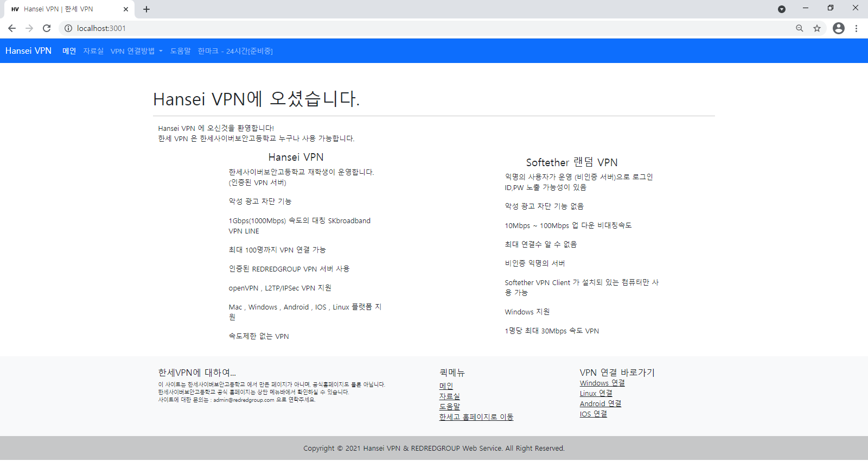The width and height of the screenshot is (868, 467).
Task: Click the address bar showing localhost:3001
Action: pyautogui.click(x=380, y=28)
